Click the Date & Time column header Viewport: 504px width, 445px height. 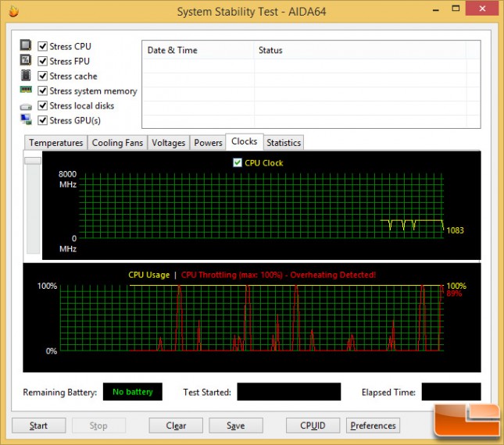pos(198,50)
